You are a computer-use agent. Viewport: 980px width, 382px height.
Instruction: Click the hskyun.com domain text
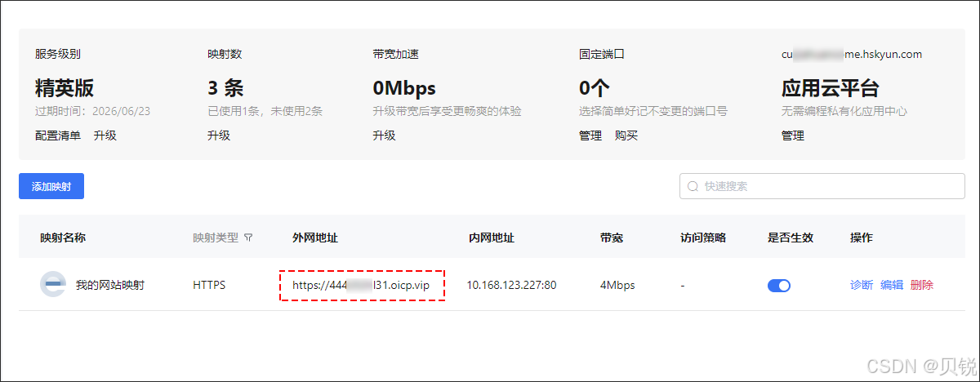pos(852,55)
